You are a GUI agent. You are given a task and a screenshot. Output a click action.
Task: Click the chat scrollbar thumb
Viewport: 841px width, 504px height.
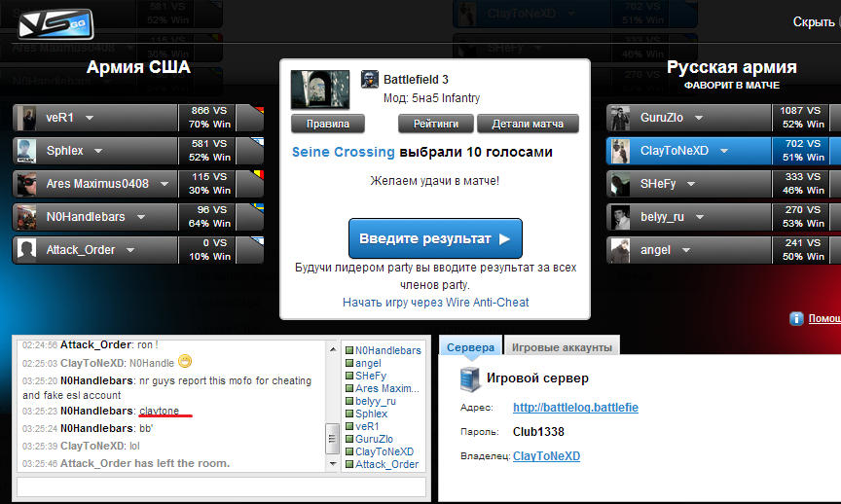pos(333,439)
